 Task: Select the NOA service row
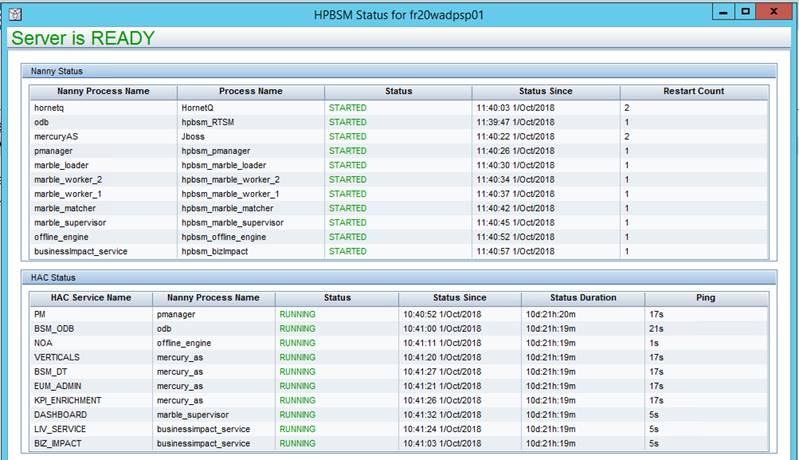click(399, 343)
